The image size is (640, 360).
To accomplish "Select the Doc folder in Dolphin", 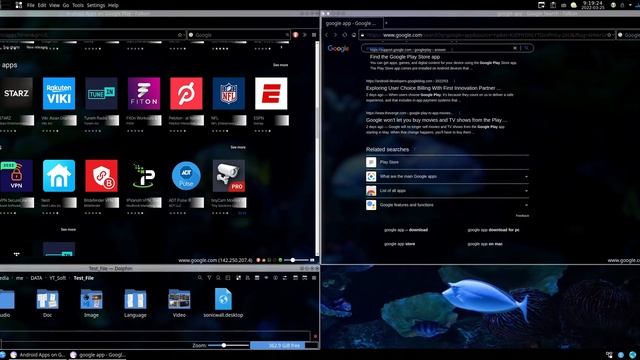I will click(47, 303).
